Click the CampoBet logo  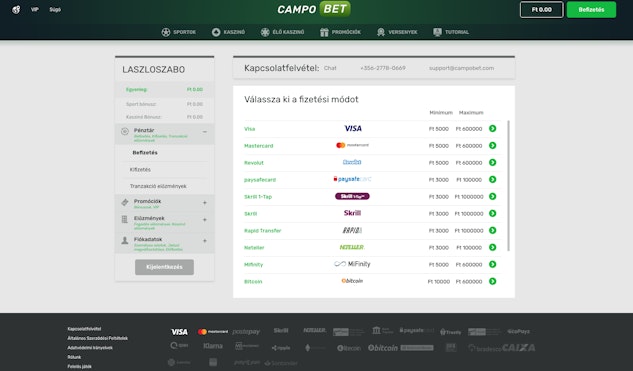point(314,9)
